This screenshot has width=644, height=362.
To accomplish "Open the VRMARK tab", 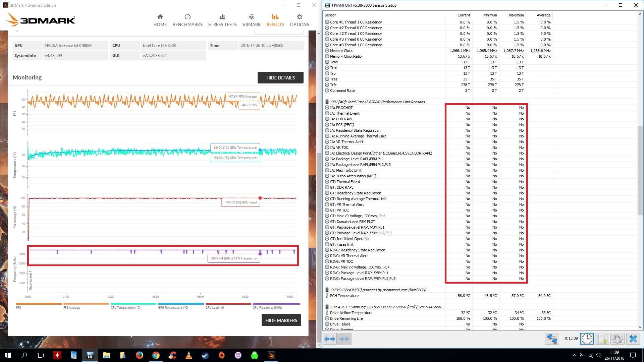I will click(x=252, y=20).
